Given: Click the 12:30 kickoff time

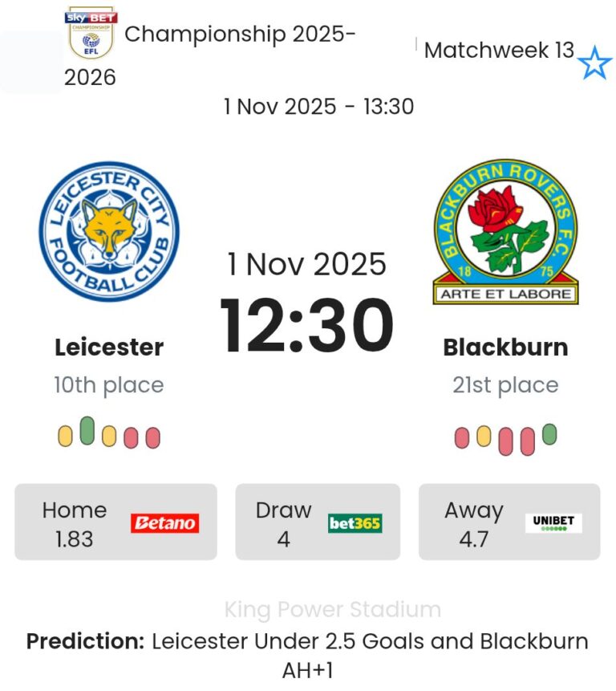Looking at the screenshot, I should 307,326.
